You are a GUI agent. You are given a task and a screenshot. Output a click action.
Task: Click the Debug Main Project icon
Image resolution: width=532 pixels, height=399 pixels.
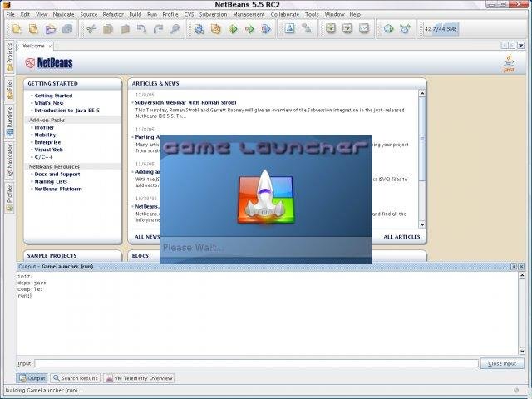pyautogui.click(x=249, y=29)
